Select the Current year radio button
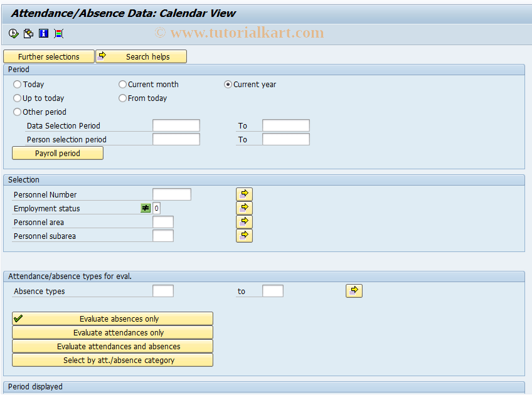The height and width of the screenshot is (395, 532). point(228,84)
